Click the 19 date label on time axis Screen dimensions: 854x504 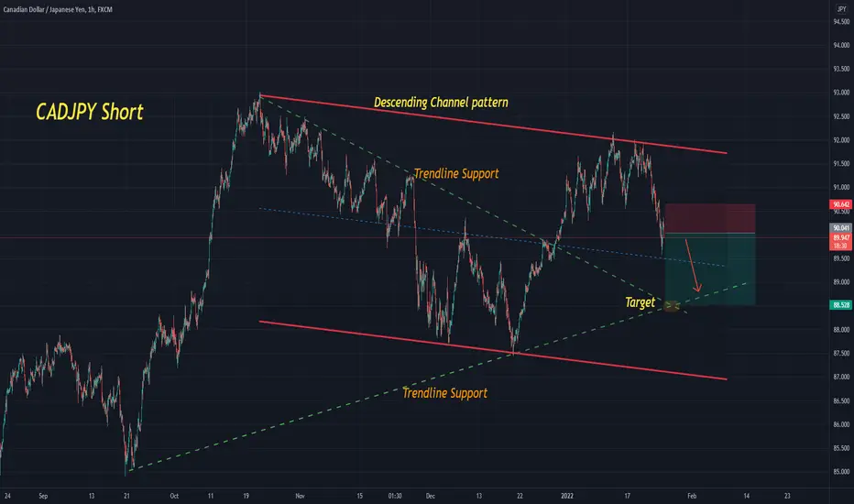tap(246, 496)
